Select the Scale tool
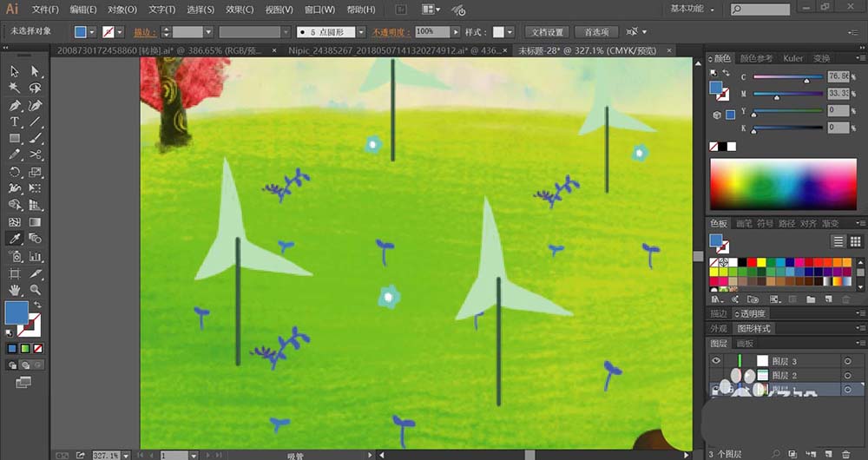This screenshot has width=868, height=460. (x=36, y=172)
